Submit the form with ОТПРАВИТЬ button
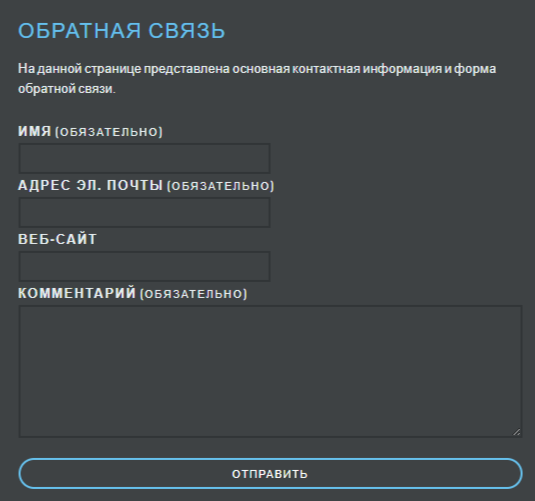The width and height of the screenshot is (535, 501). point(270,473)
